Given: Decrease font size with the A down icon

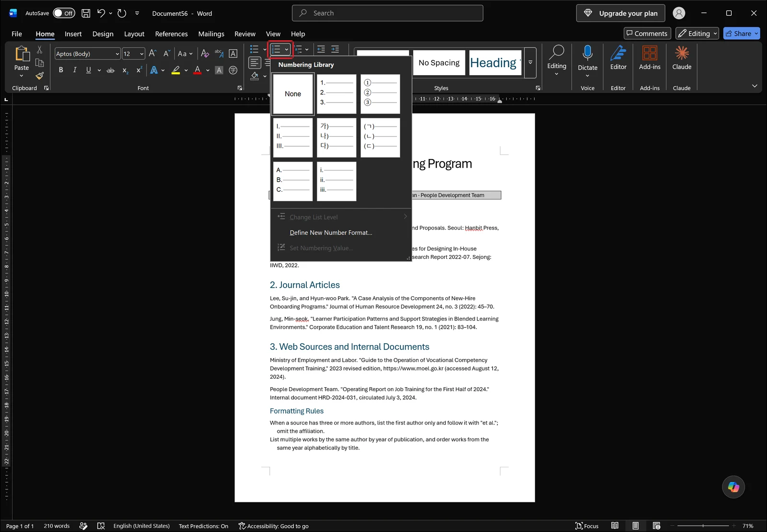Looking at the screenshot, I should pyautogui.click(x=166, y=53).
